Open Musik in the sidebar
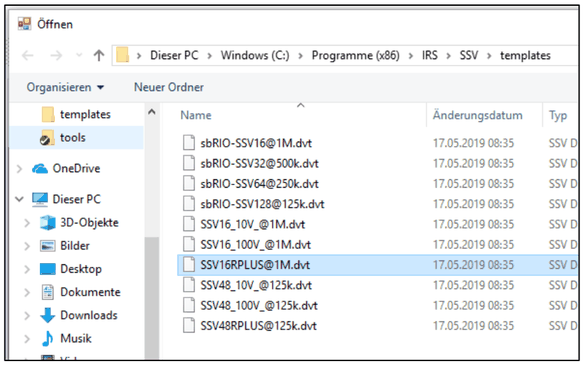 (76, 339)
